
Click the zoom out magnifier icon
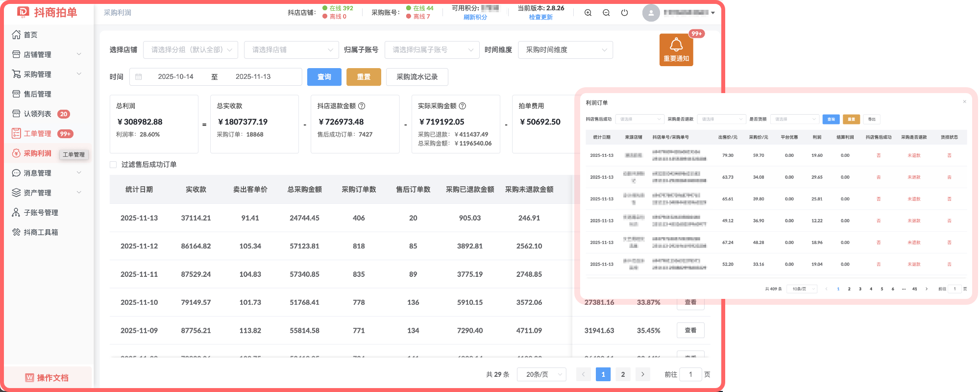pos(606,13)
